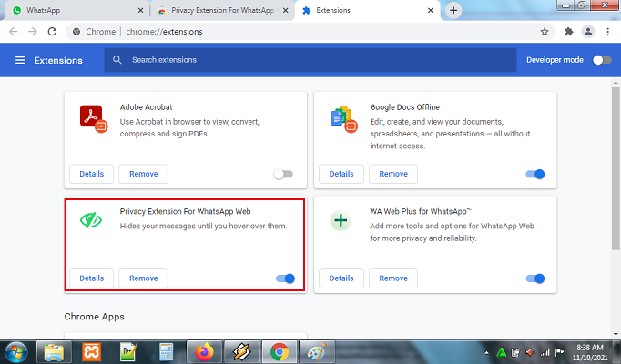621x364 pixels.
Task: Click the Chrome taskbar icon
Action: pyautogui.click(x=280, y=352)
